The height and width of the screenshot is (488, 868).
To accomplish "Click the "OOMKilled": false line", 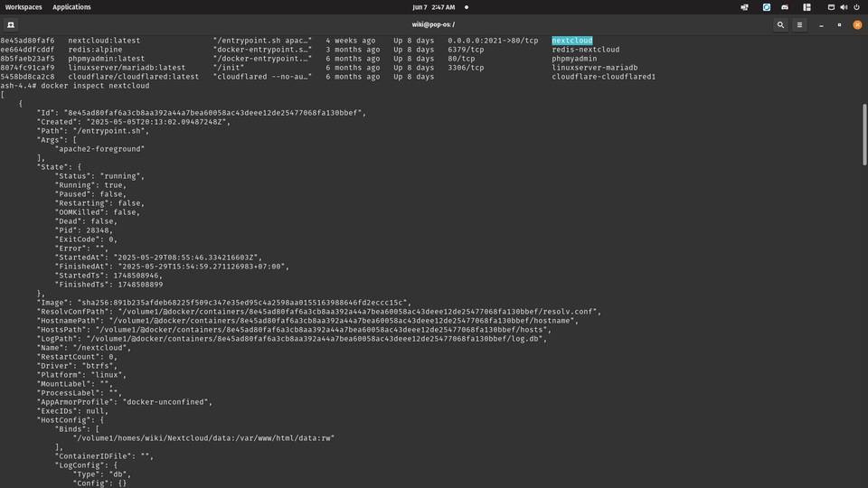I will (x=98, y=211).
